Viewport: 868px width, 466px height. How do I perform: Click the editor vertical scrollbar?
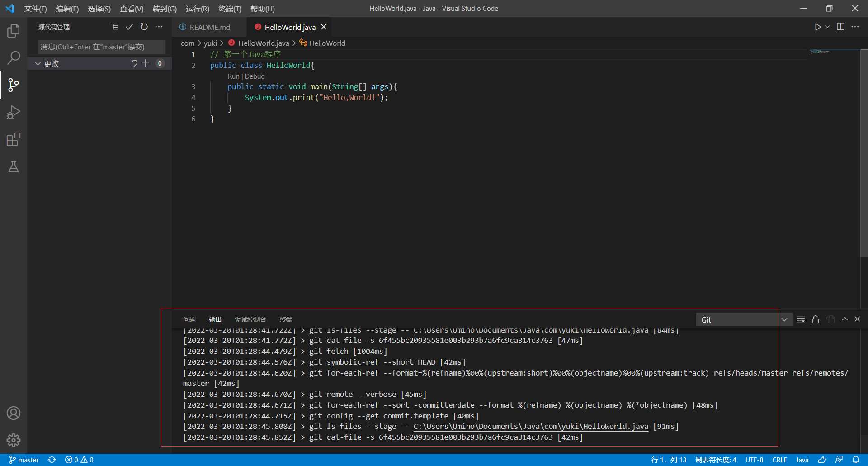(x=864, y=154)
